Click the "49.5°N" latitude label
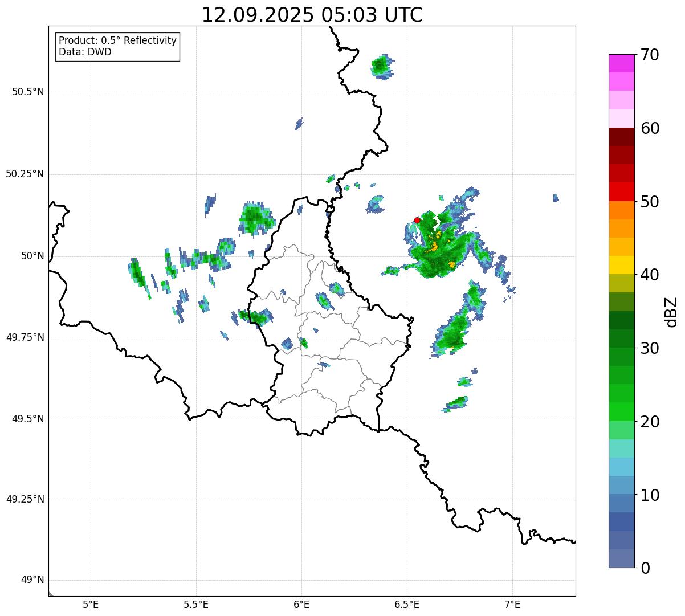This screenshot has height=616, width=685. [x=28, y=419]
